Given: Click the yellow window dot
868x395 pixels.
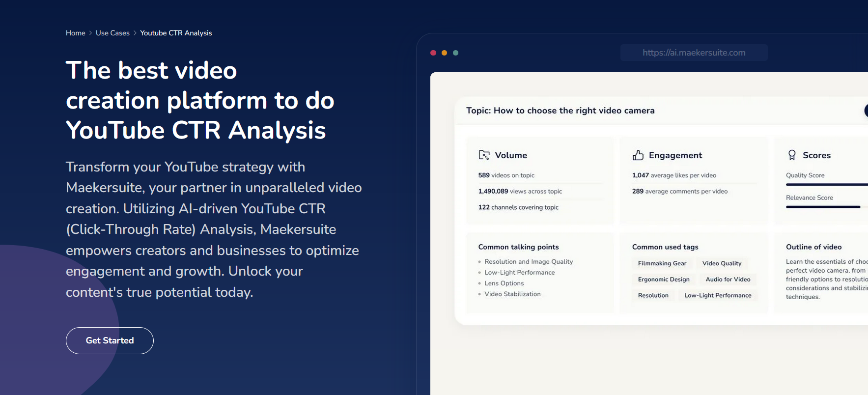Looking at the screenshot, I should [444, 53].
